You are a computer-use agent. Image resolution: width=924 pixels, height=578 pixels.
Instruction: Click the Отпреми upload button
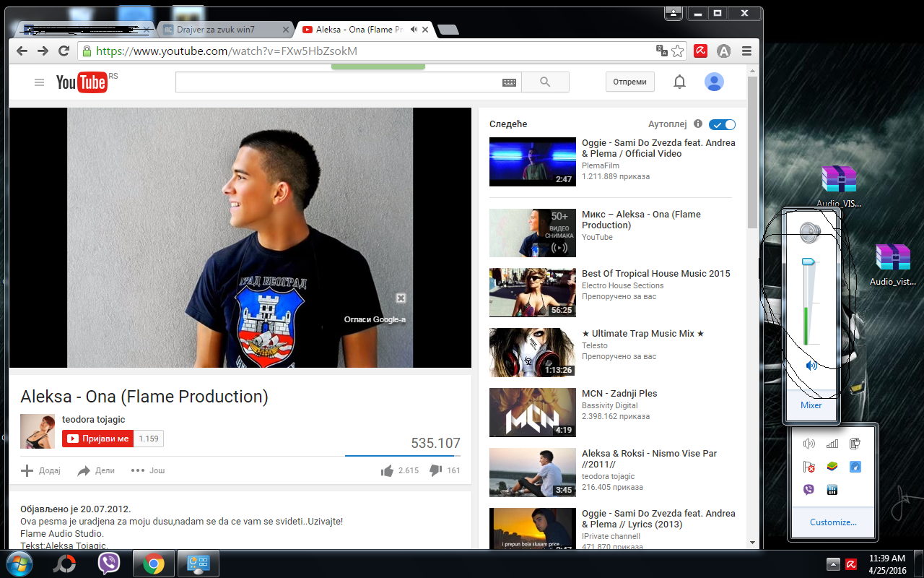tap(630, 82)
